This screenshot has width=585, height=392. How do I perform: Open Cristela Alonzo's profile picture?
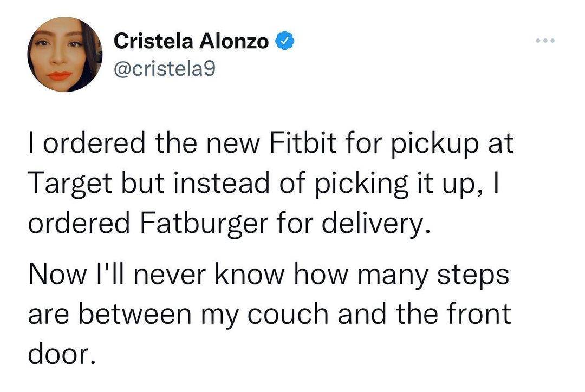65,54
